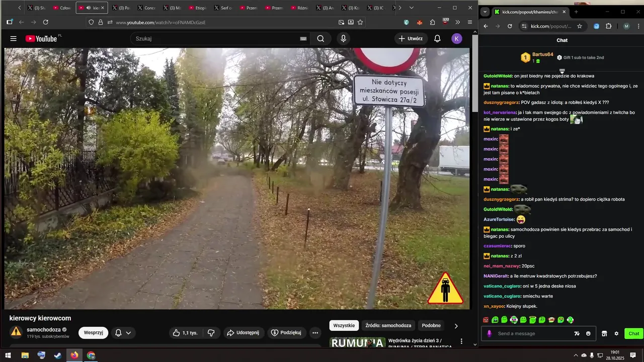Open the Wędrówka życia video thumbnail
This screenshot has width=644, height=362.
[x=358, y=343]
